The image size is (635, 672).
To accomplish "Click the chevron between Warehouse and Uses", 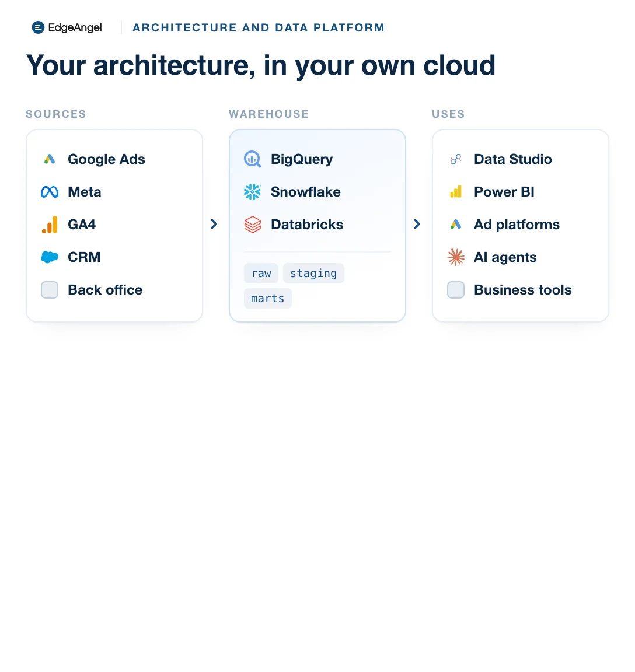I will click(x=417, y=224).
